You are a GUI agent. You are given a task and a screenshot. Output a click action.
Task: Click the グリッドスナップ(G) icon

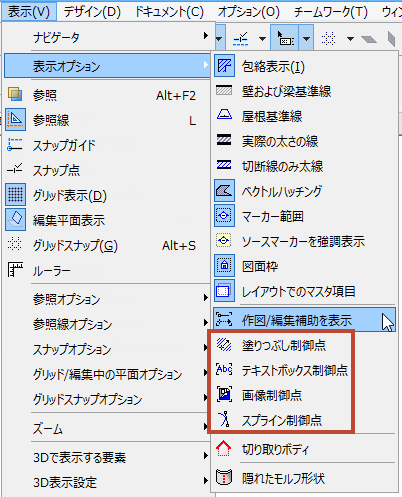point(15,244)
